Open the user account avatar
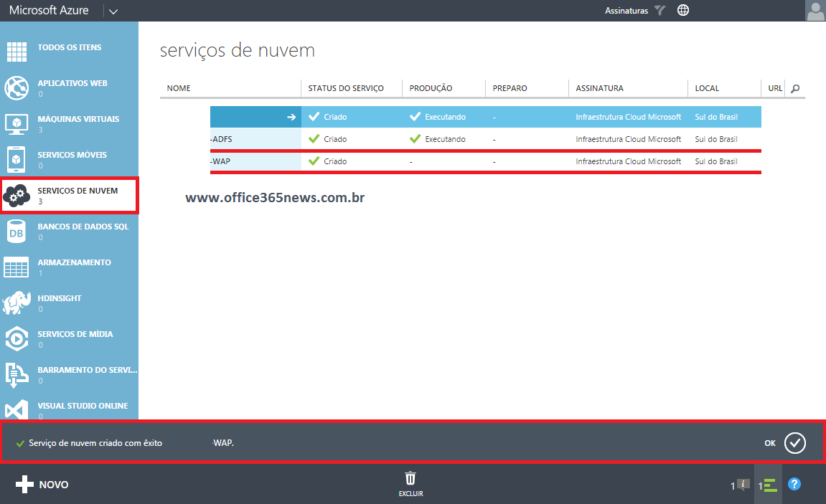 815,11
